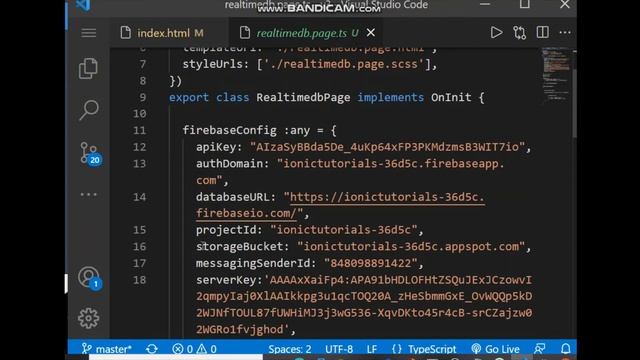
Task: Change indentation via Spaces: 2
Action: tap(289, 349)
